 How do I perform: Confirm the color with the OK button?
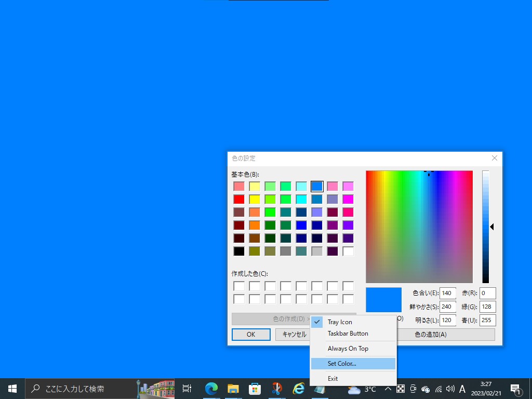(251, 335)
